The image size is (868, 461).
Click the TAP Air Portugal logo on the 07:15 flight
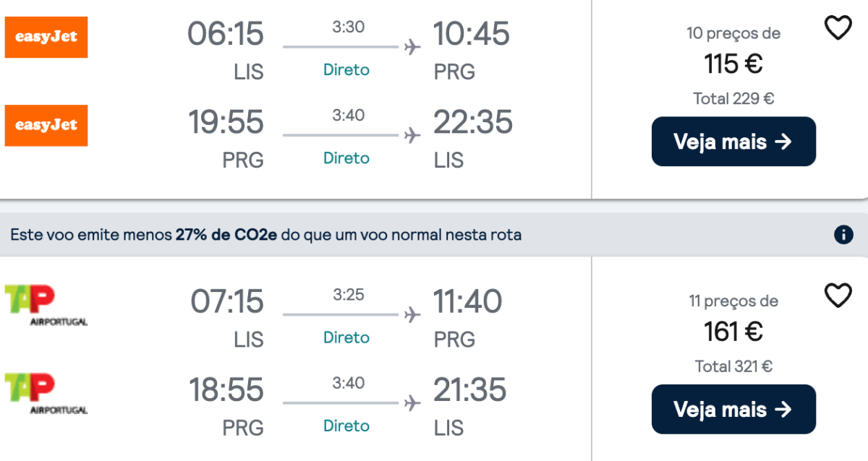tap(46, 305)
